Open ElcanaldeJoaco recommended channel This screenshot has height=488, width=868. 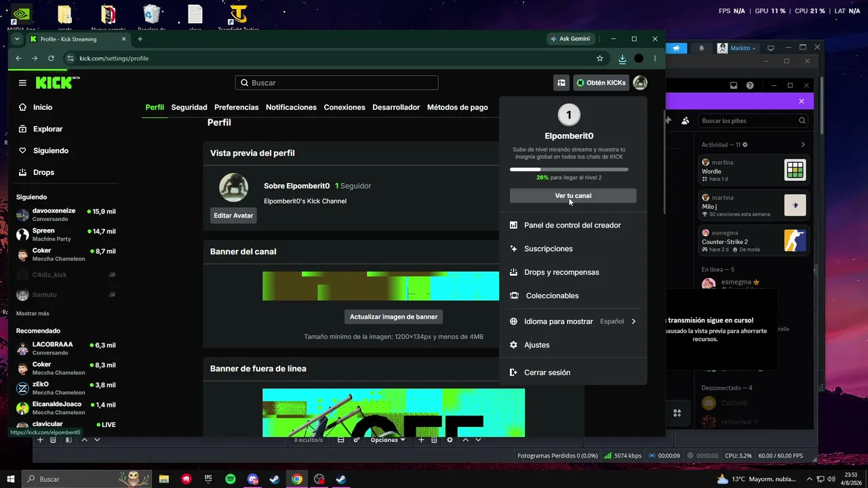tap(66, 408)
